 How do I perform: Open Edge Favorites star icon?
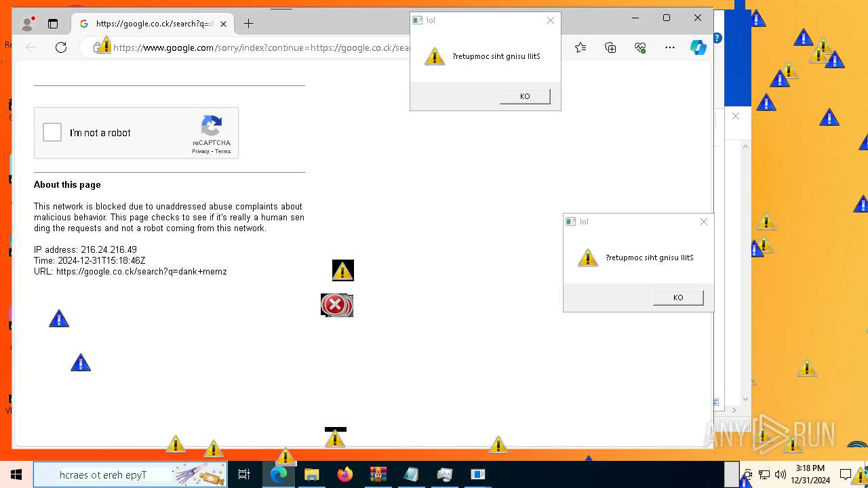(580, 47)
